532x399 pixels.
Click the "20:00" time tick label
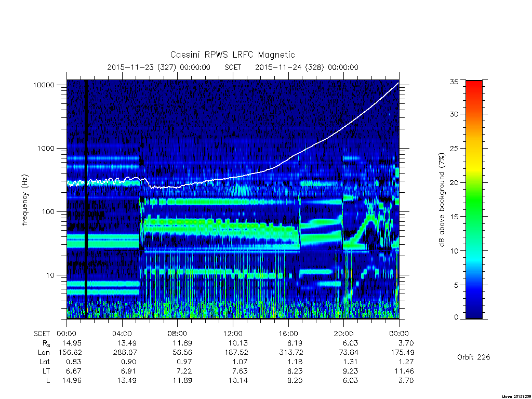pyautogui.click(x=343, y=334)
